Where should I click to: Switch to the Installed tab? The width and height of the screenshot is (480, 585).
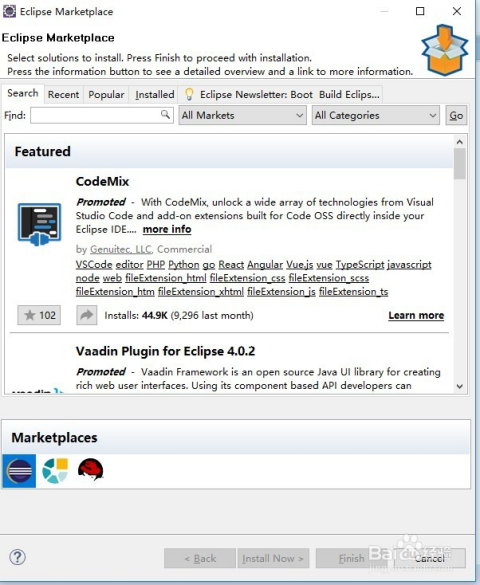coord(154,95)
